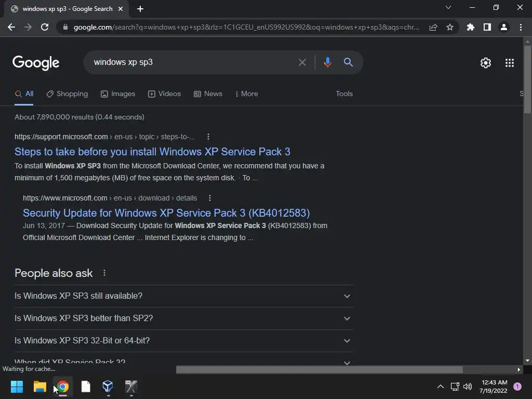Open search Tools options
Viewport: 532px width, 399px height.
tap(344, 94)
